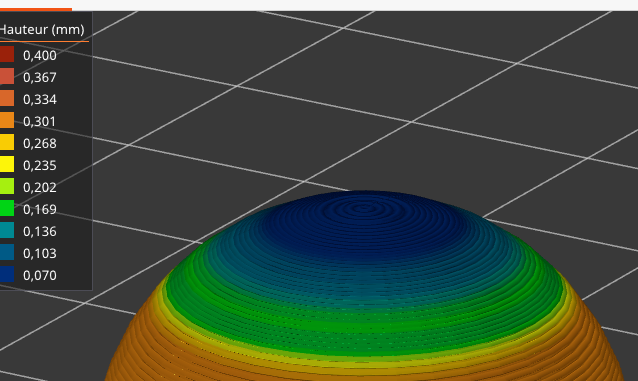Select the 0,202 height value label
This screenshot has width=638, height=381.
40,187
